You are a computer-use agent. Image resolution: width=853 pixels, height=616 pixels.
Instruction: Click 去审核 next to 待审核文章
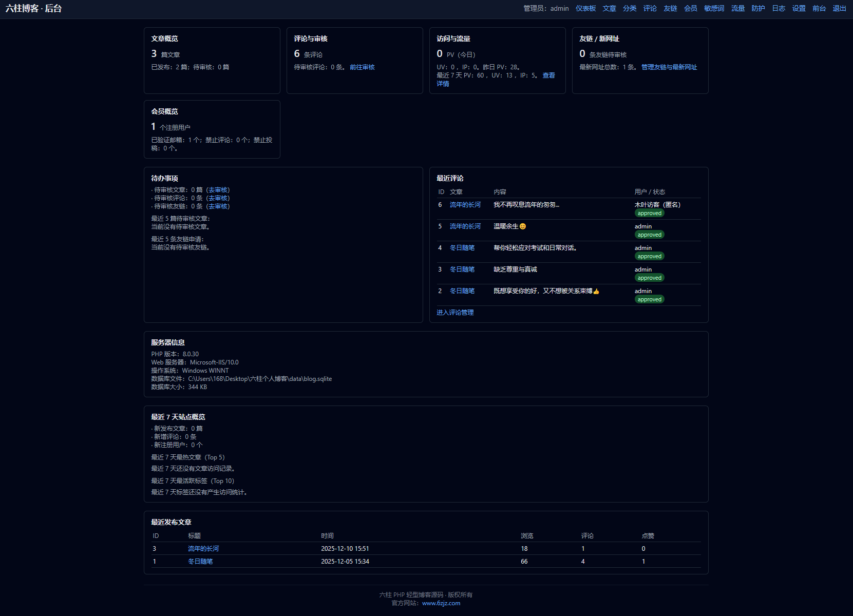(x=218, y=190)
